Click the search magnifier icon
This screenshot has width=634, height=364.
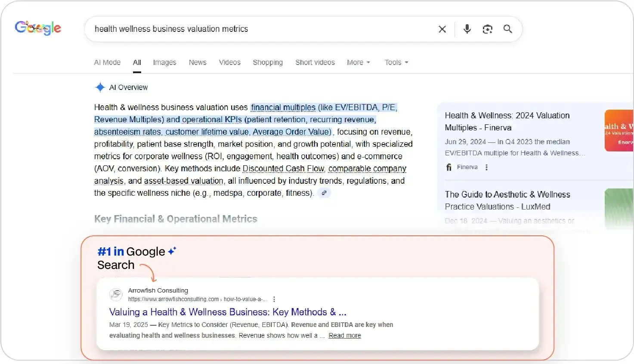tap(508, 29)
